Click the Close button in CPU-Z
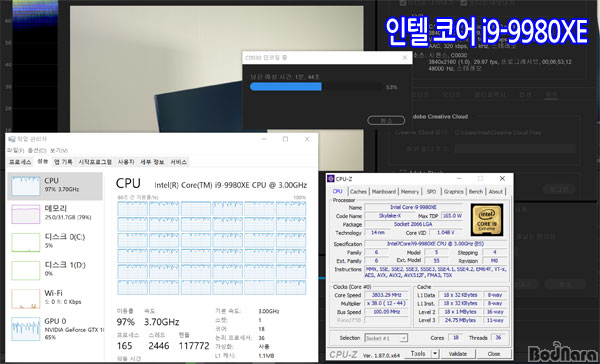The image size is (600, 364). [494, 354]
